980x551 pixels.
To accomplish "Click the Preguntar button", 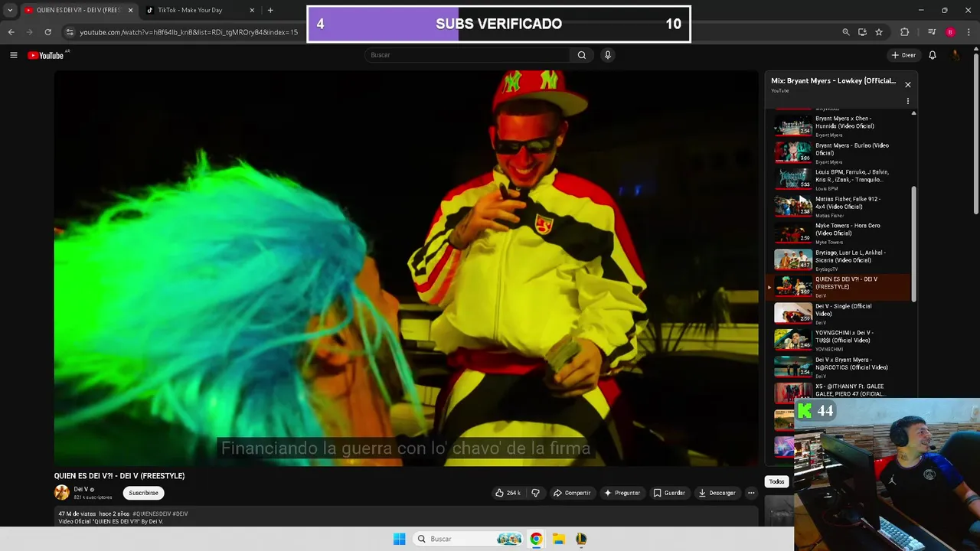I will click(x=622, y=493).
